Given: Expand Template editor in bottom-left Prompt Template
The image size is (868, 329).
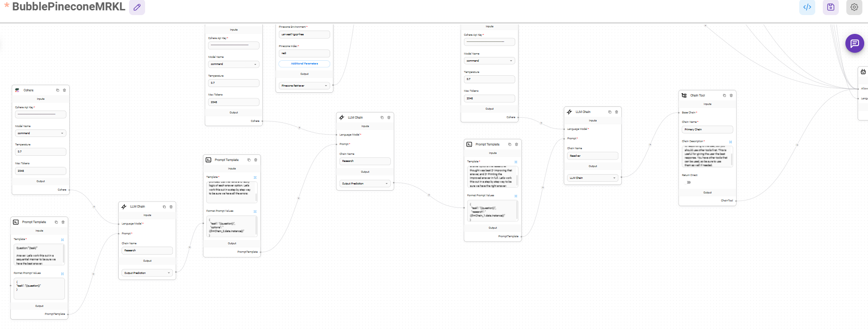Looking at the screenshot, I should coord(62,240).
